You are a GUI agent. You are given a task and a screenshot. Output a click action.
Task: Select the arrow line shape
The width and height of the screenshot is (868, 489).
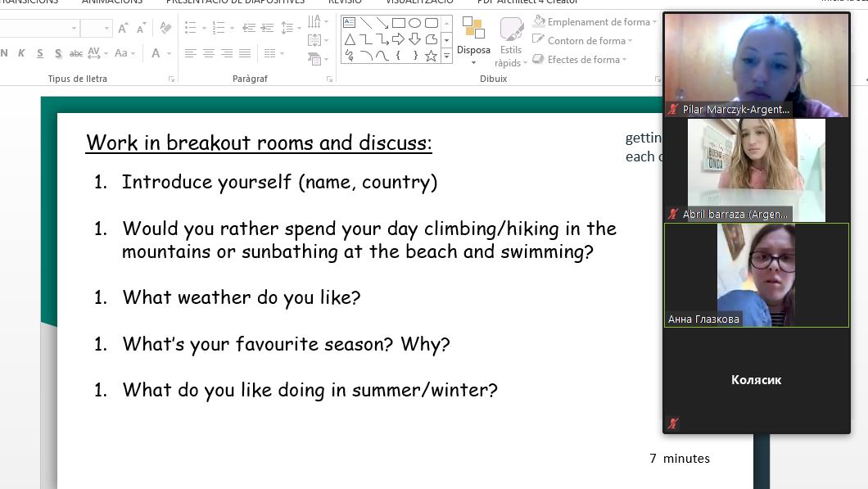point(382,23)
